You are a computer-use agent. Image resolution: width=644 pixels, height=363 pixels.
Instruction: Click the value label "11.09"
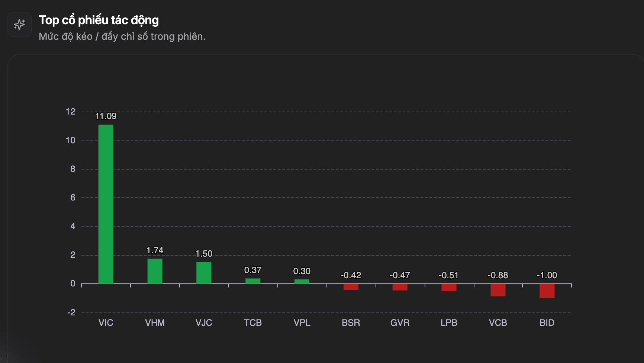(106, 116)
